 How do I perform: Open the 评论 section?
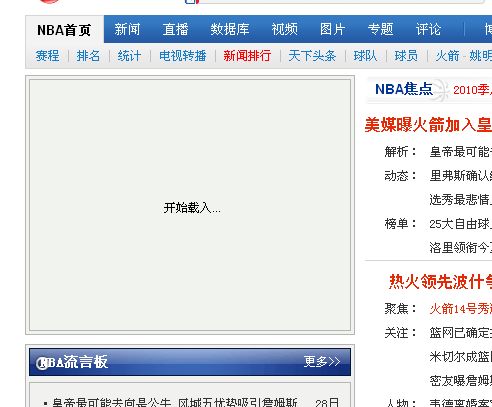click(429, 29)
